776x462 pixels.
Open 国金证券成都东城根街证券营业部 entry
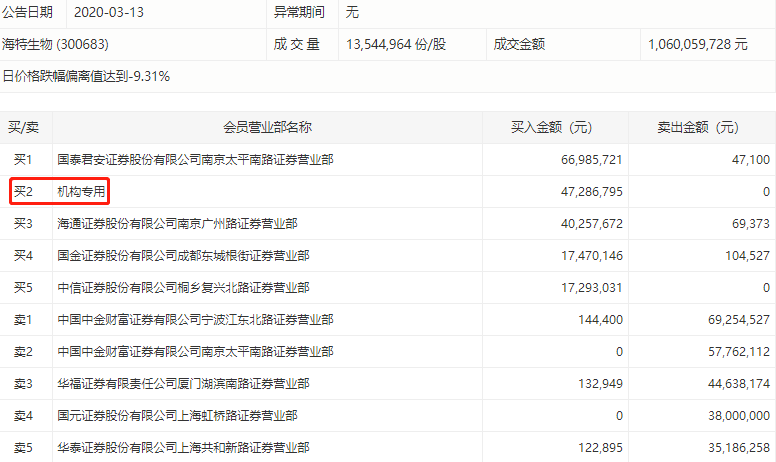click(183, 256)
